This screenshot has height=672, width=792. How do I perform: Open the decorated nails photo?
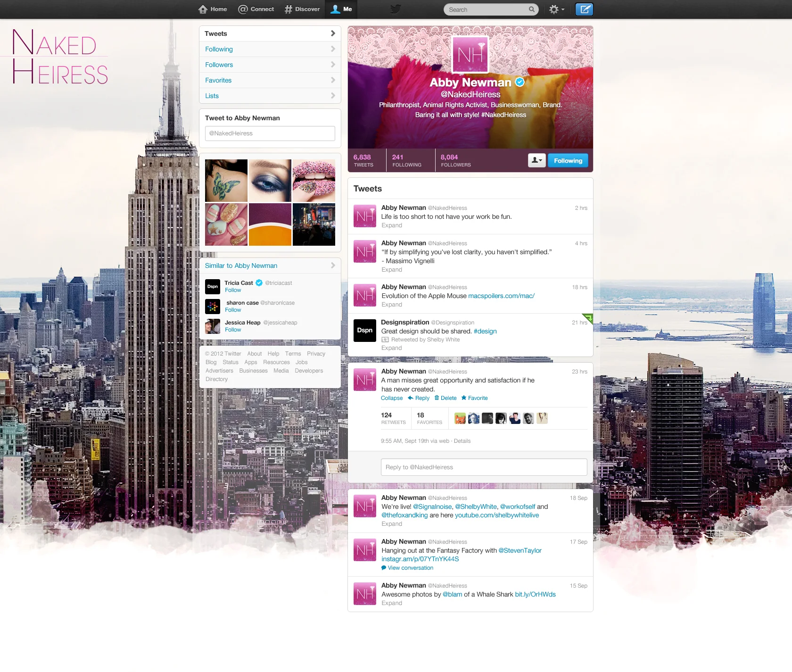[x=226, y=224]
